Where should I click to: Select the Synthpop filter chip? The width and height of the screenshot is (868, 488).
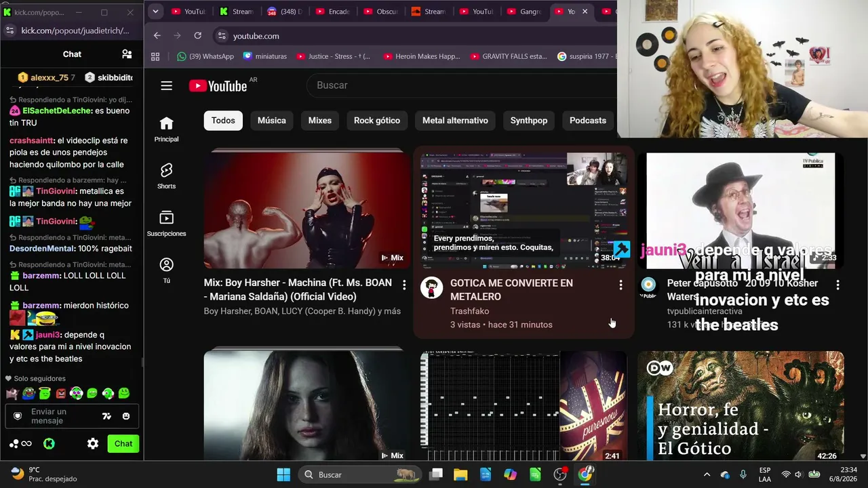pyautogui.click(x=529, y=121)
